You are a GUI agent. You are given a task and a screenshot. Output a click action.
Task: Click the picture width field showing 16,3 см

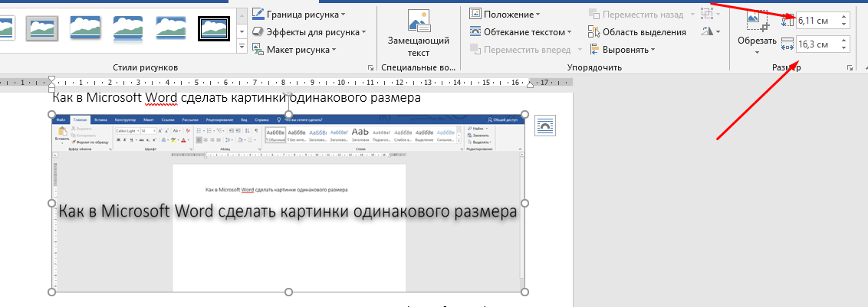(817, 45)
